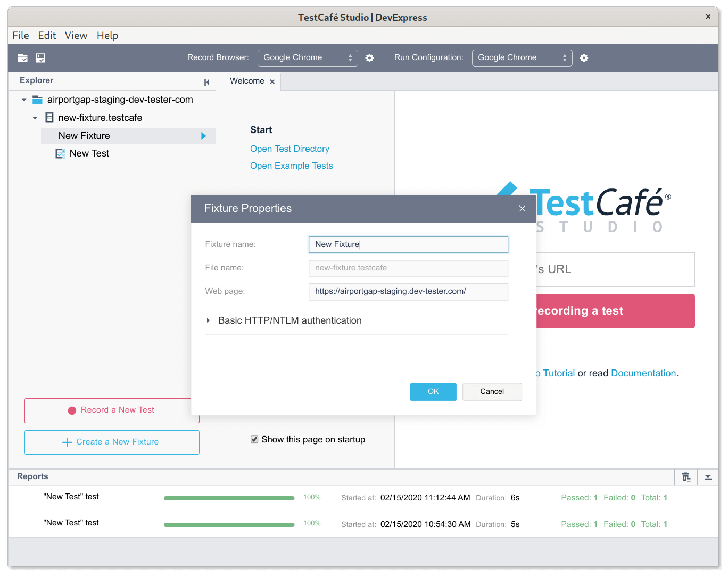Click "Duration: 6s" in first report
This screenshot has width=728, height=576.
pyautogui.click(x=498, y=498)
